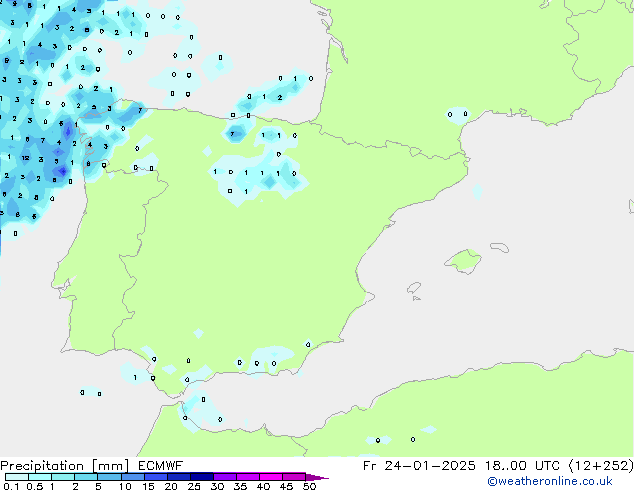Pick the light cyan 1 mm legend swatch
Screen dimensions: 634x490
[62, 477]
